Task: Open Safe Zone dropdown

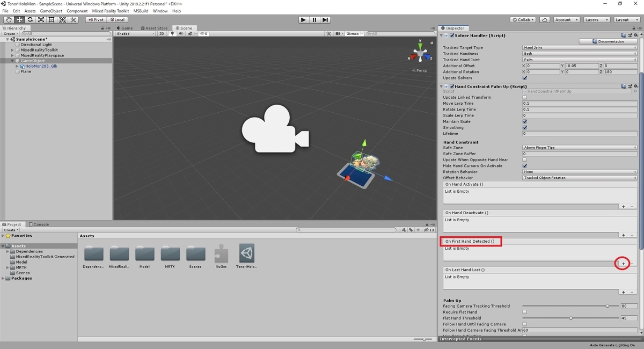Action: pyautogui.click(x=580, y=147)
